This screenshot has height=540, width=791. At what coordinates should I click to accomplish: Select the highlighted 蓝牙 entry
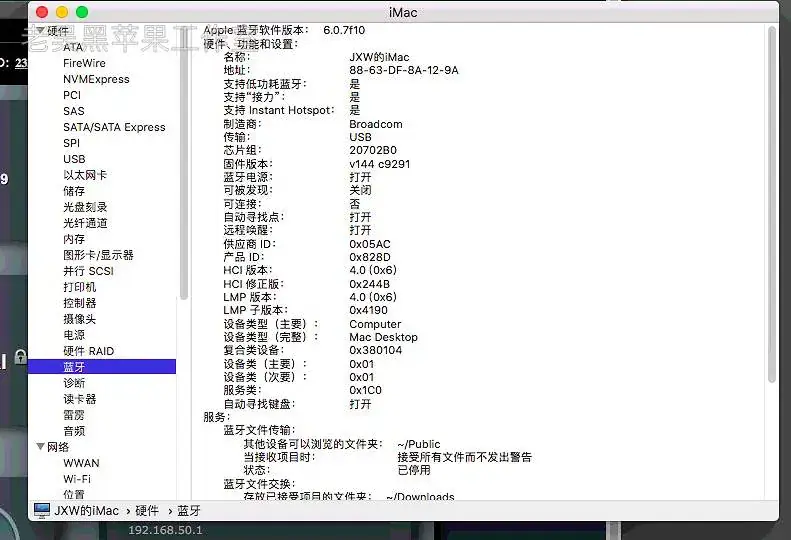pos(102,367)
